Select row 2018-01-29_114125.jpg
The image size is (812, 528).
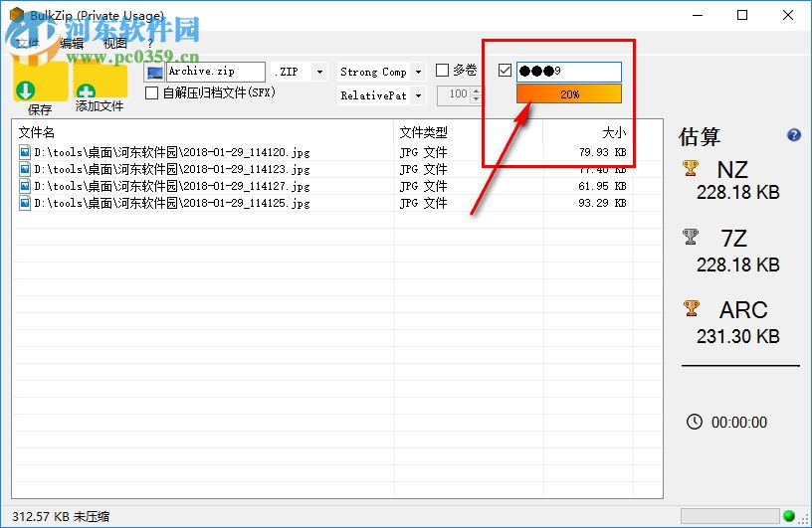[x=336, y=203]
